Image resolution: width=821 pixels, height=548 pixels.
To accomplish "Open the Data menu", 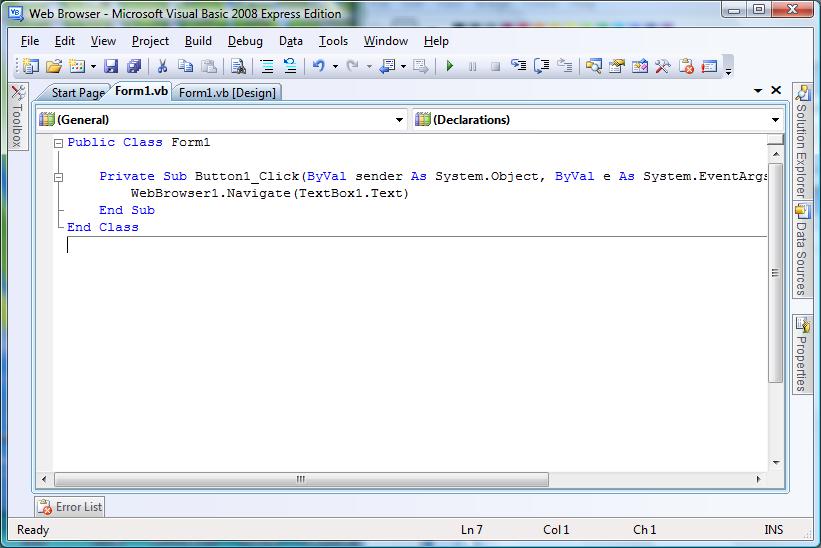I will (291, 41).
